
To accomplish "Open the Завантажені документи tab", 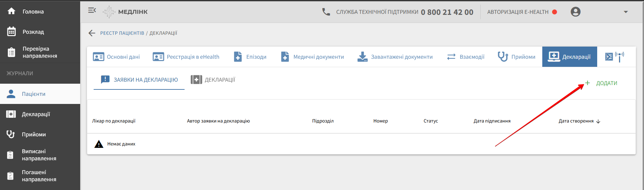I will point(395,57).
